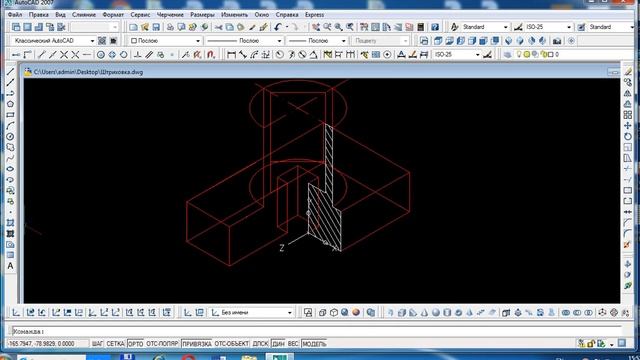The width and height of the screenshot is (640, 360).
Task: Toggle ДИН dynamic input
Action: pyautogui.click(x=278, y=344)
